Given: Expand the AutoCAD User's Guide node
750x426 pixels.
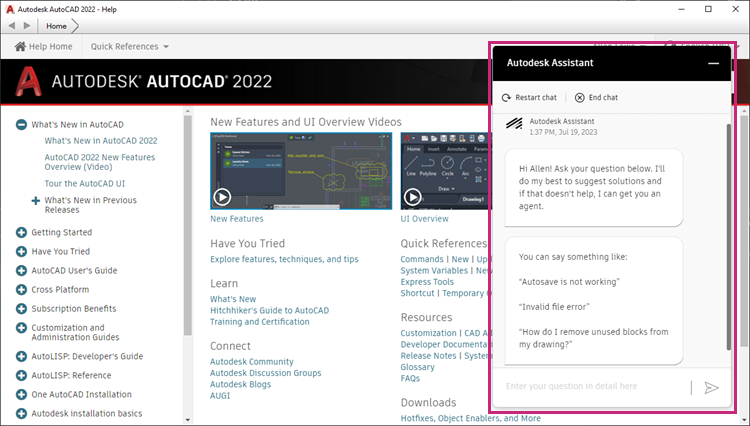Looking at the screenshot, I should tap(21, 271).
